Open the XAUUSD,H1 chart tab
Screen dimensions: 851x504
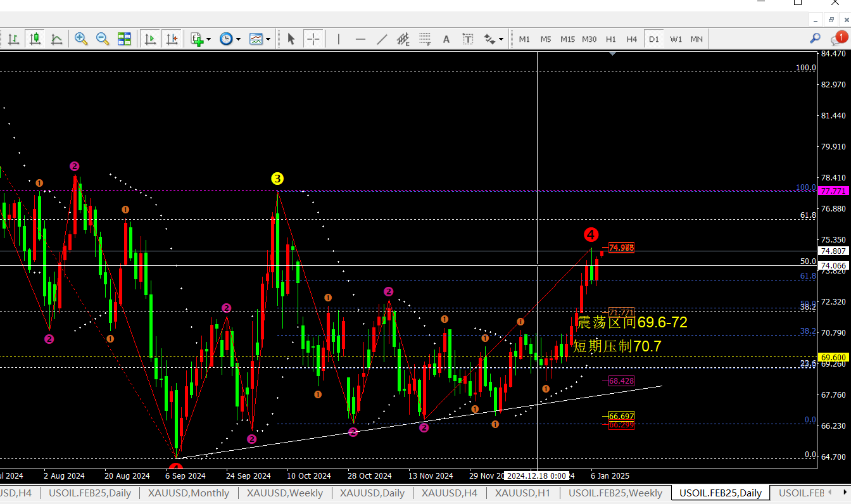coord(522,493)
